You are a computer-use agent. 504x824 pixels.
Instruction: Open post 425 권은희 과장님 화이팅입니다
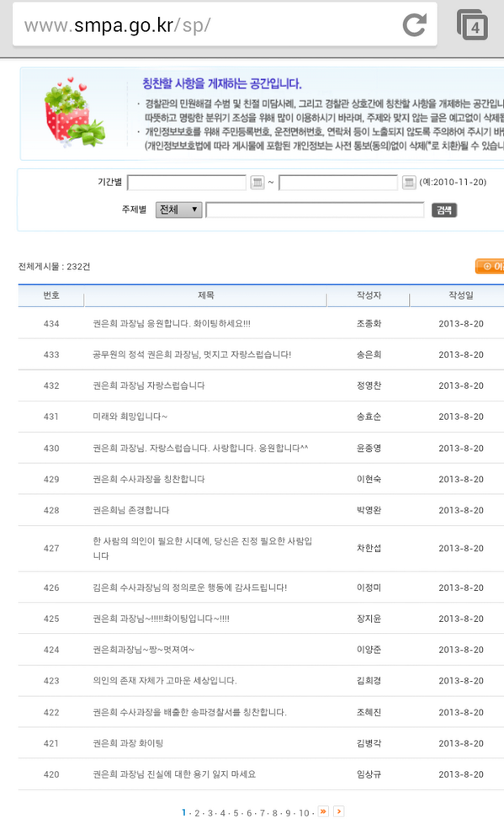point(161,619)
